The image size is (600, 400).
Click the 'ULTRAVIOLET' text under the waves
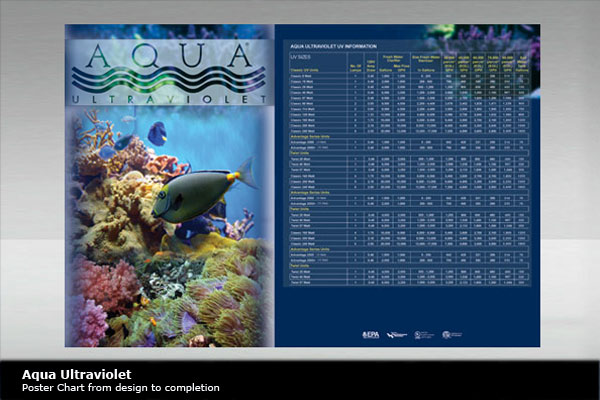169,99
